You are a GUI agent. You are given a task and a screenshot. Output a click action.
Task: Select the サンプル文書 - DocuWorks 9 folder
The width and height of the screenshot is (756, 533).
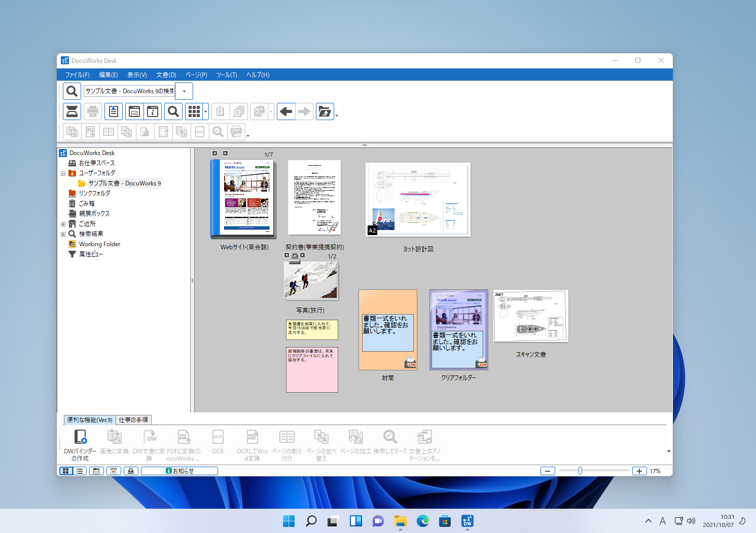click(125, 183)
